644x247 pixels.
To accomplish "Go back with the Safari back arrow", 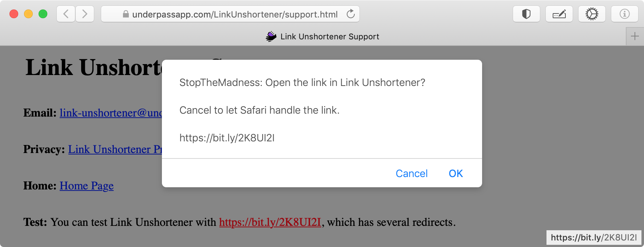I will click(66, 14).
